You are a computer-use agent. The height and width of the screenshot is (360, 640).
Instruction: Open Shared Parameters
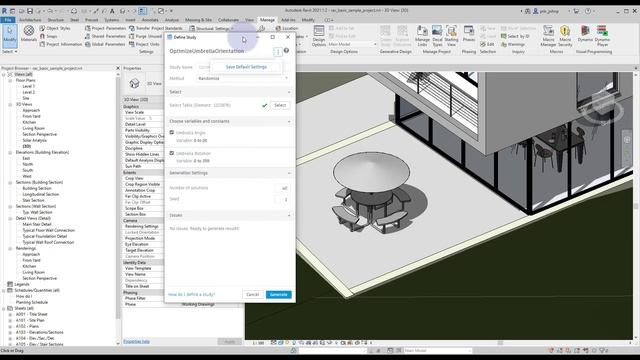coord(105,36)
